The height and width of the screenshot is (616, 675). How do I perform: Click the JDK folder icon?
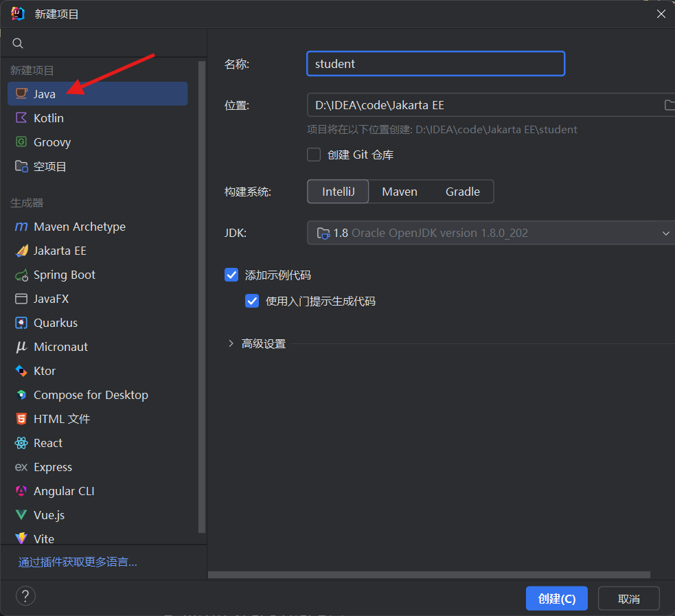[x=323, y=233]
